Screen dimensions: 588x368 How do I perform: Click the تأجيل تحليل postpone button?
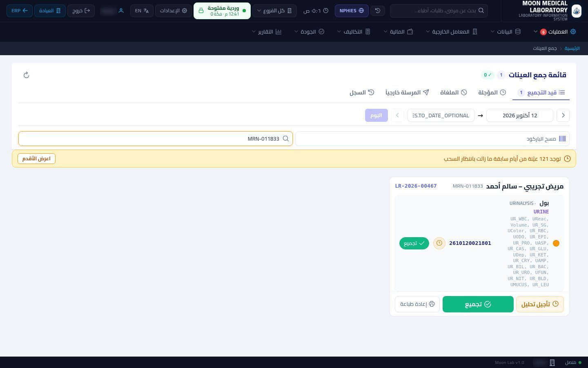coord(540,304)
